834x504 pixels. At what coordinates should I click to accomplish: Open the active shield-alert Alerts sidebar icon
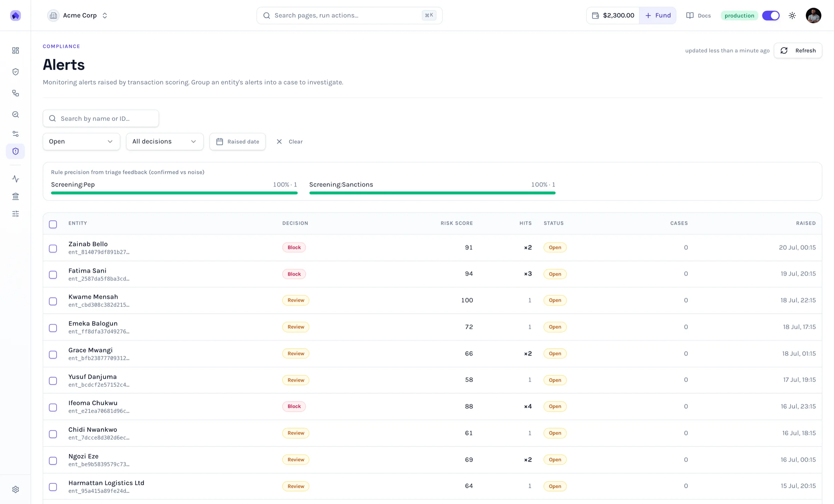tap(15, 151)
